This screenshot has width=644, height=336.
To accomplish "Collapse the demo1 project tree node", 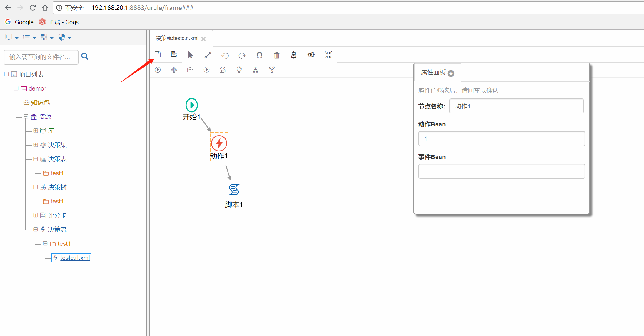I will [x=16, y=88].
